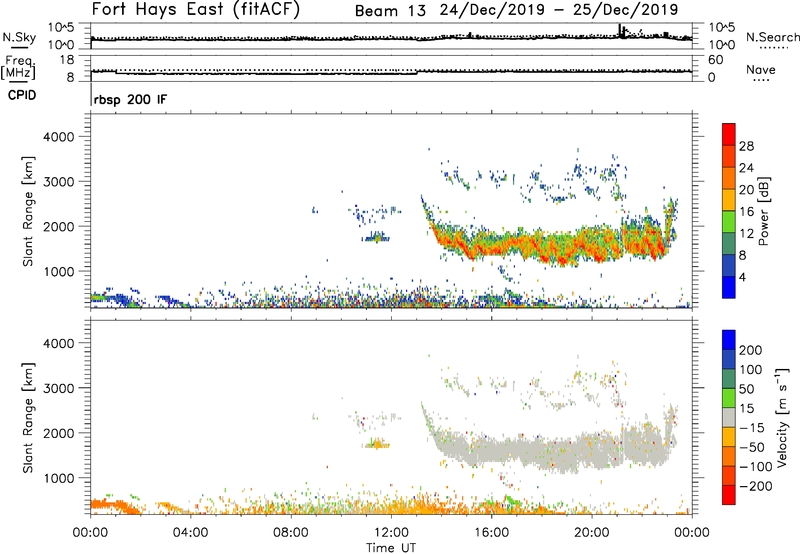The image size is (800, 554).
Task: Click the '28' tick on the power scale
Action: [746, 146]
